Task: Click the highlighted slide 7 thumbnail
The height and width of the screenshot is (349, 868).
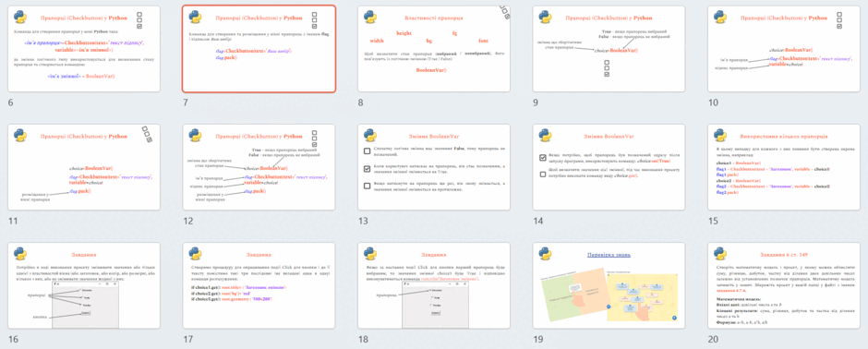Action: pos(259,49)
